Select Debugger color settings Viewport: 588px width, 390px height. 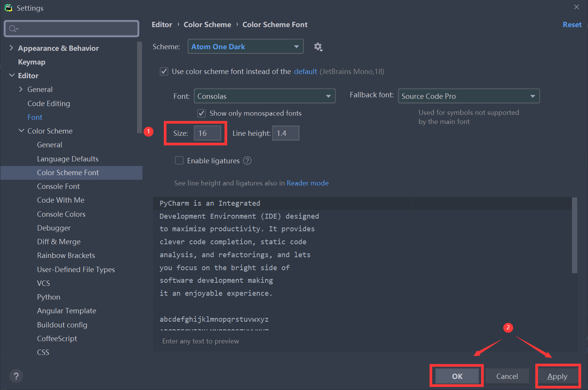54,228
